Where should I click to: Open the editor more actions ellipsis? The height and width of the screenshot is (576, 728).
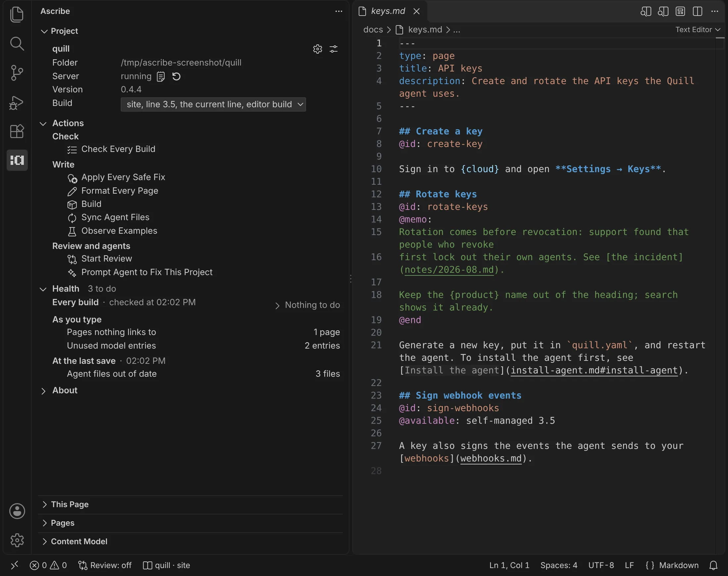(x=714, y=11)
